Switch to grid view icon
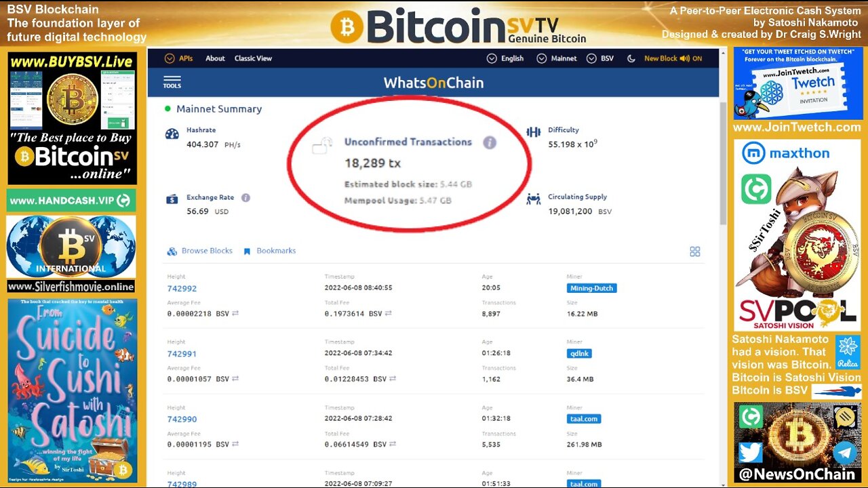 coord(695,251)
